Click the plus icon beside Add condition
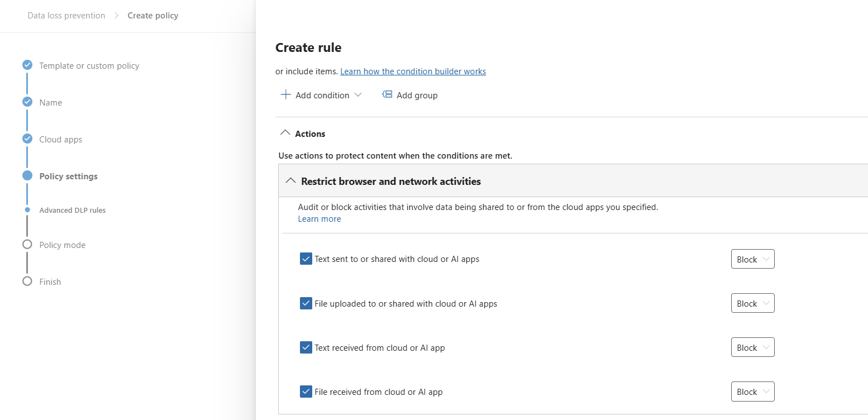The width and height of the screenshot is (868, 420). [285, 95]
